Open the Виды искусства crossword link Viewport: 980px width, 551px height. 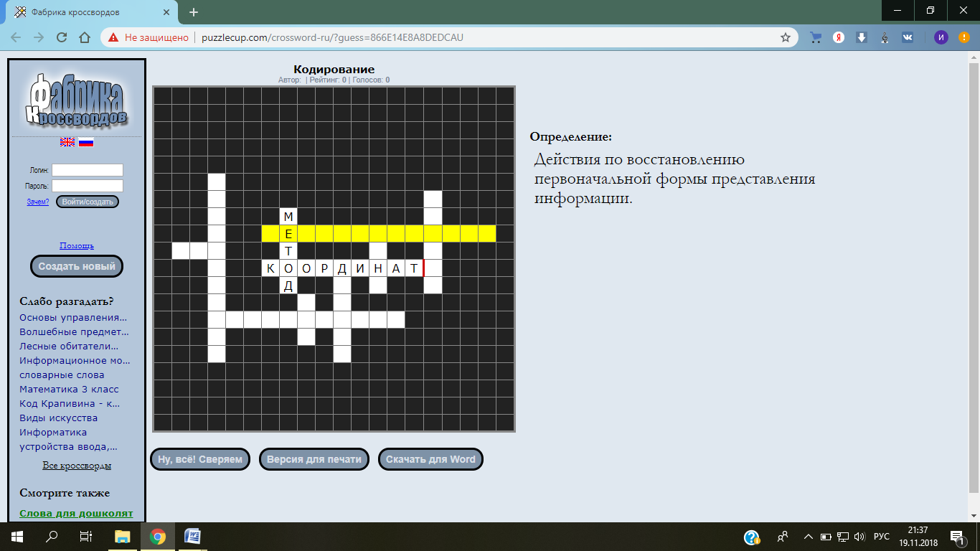pos(58,418)
